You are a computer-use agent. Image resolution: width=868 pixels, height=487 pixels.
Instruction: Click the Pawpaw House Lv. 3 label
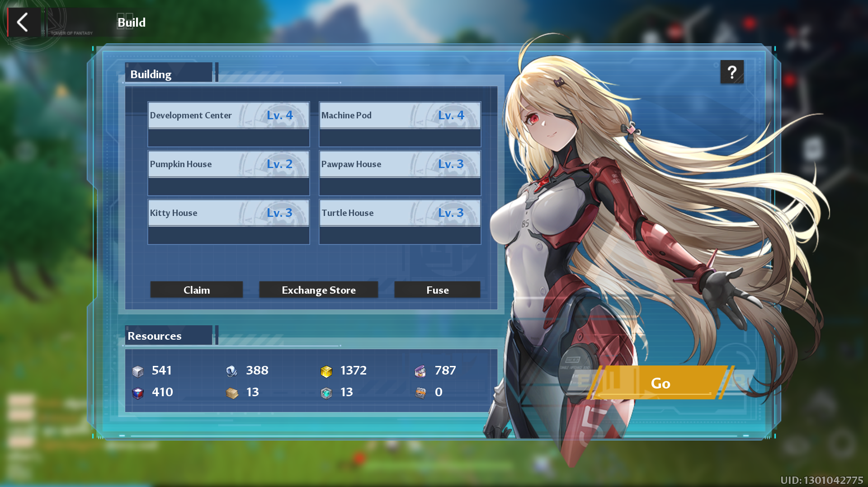coord(451,164)
